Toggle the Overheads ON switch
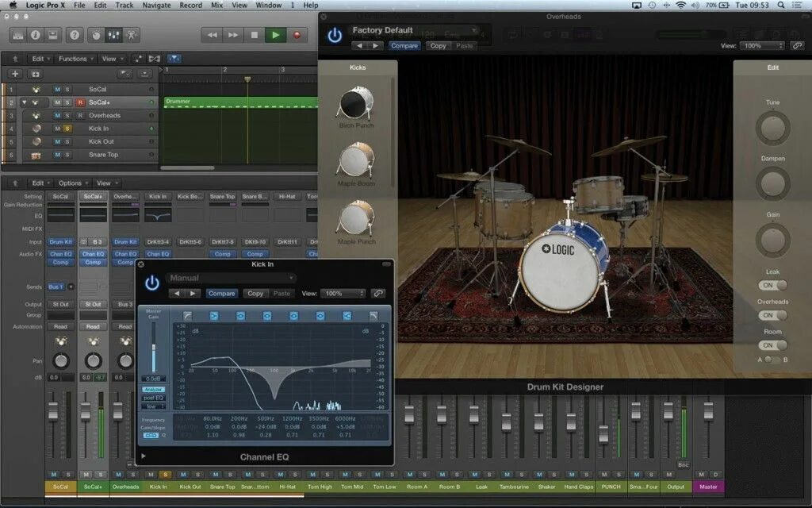Image resolution: width=812 pixels, height=508 pixels. [772, 315]
